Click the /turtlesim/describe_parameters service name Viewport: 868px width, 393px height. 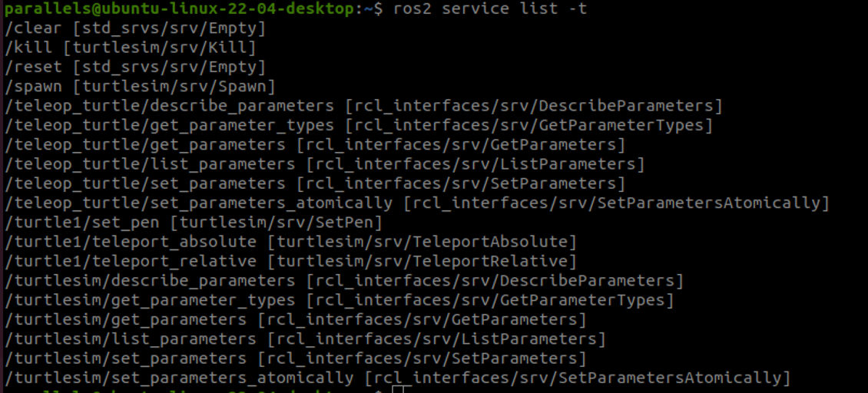tap(150, 281)
